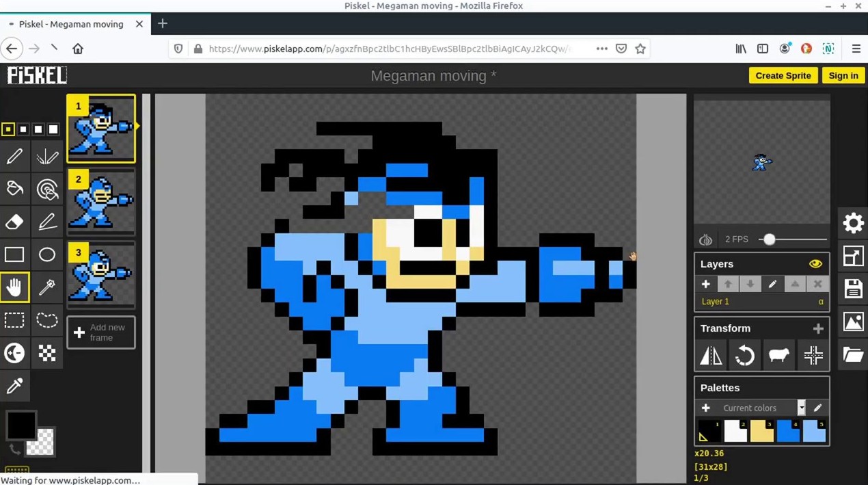Rotate the sprite using the Transform icon
Image resolution: width=868 pixels, height=485 pixels.
click(744, 356)
